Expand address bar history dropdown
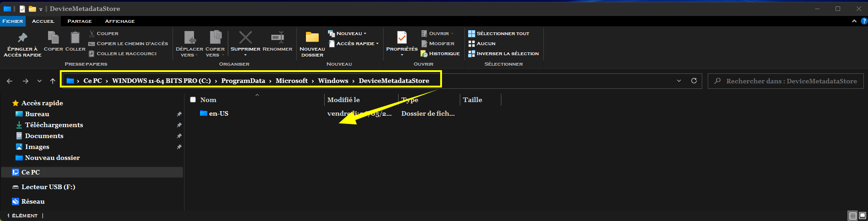Screen dimensions: 868x221 click(x=679, y=81)
